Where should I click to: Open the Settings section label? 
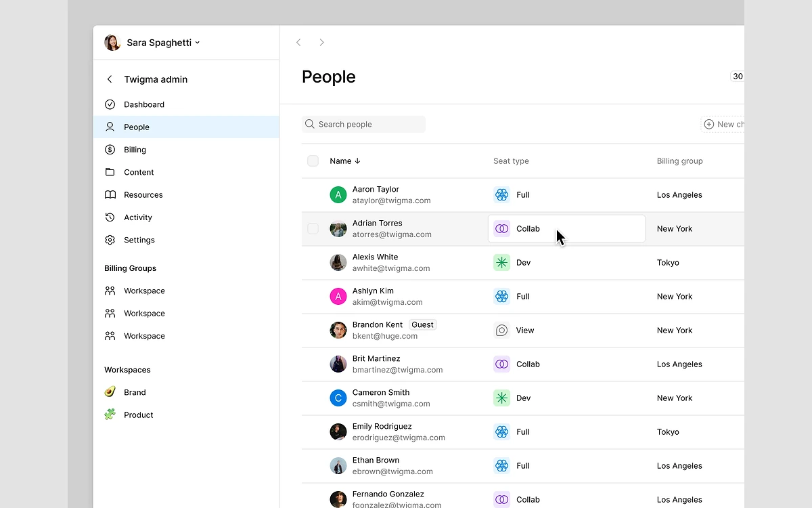tap(139, 240)
